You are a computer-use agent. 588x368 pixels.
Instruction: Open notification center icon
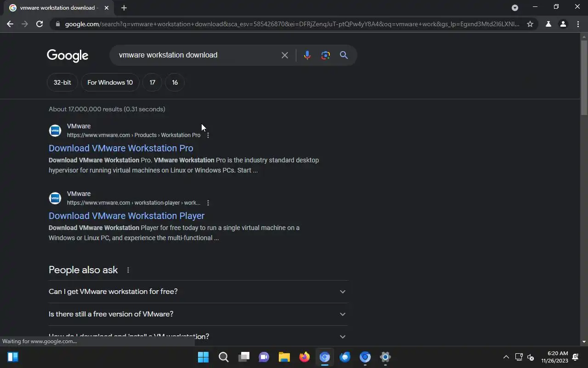(576, 357)
